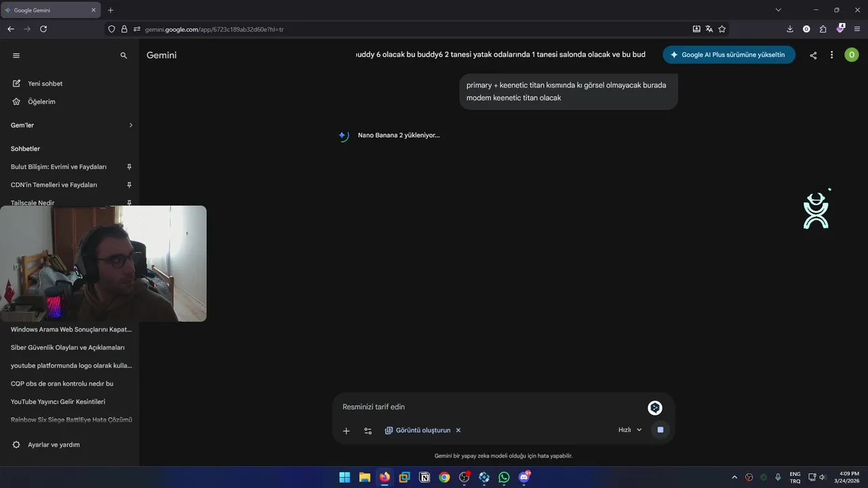Open the plus add-files menu in the prompt box

coord(346,430)
